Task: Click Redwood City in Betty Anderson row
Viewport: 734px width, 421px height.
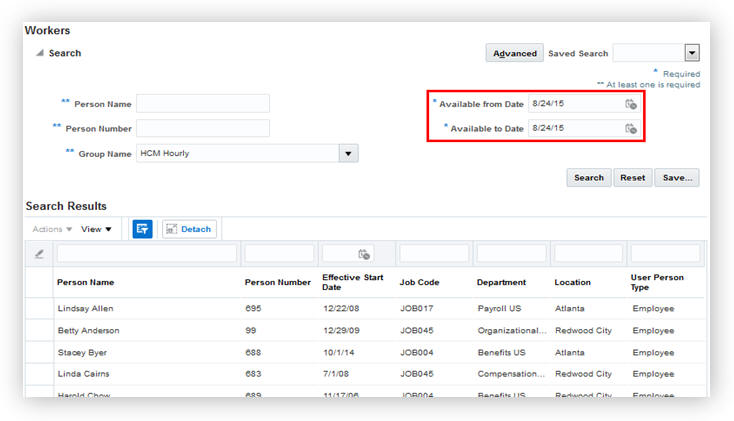Action: [583, 331]
